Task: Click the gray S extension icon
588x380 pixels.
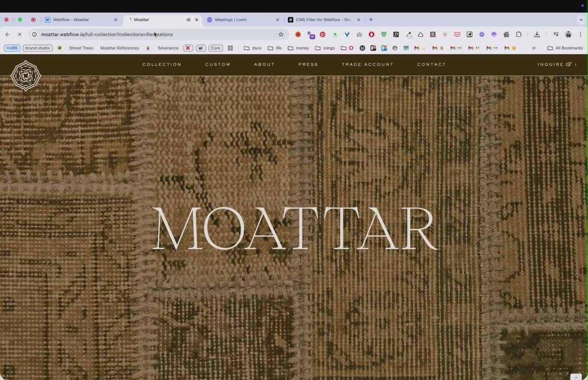Action: (x=433, y=34)
